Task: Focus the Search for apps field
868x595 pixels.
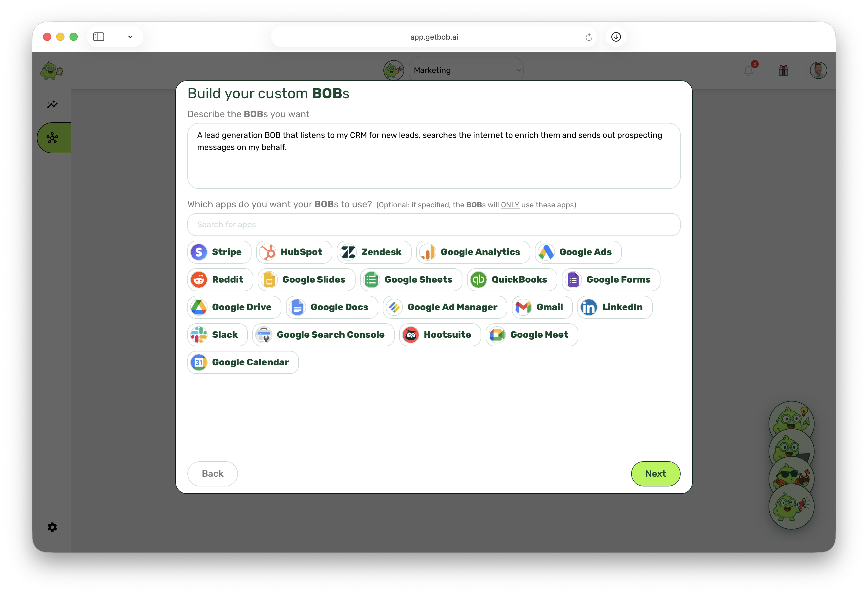Action: coord(434,224)
